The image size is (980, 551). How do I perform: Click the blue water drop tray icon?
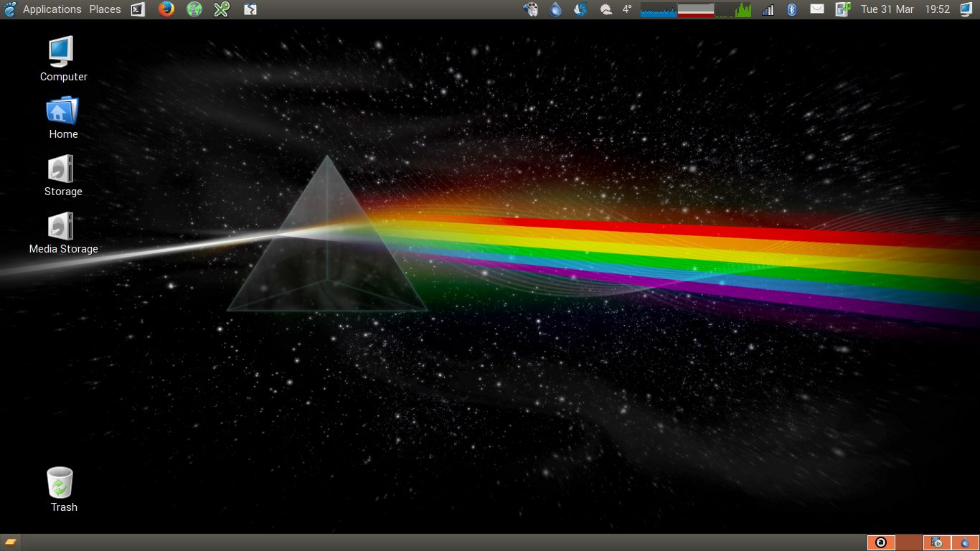[556, 9]
